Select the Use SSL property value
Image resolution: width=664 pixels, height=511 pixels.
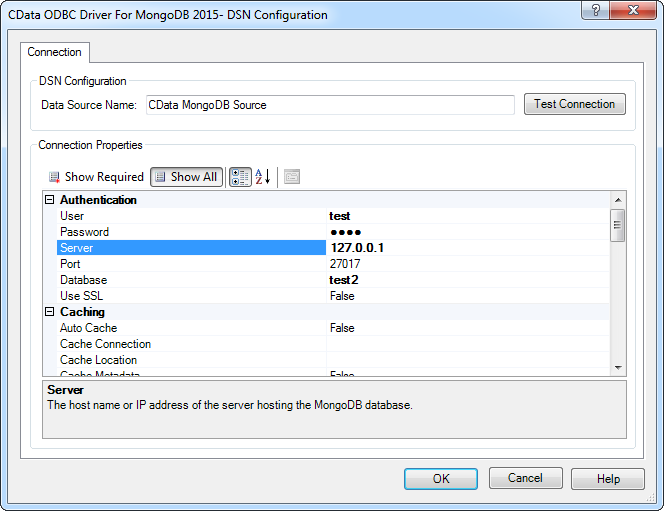pos(465,296)
